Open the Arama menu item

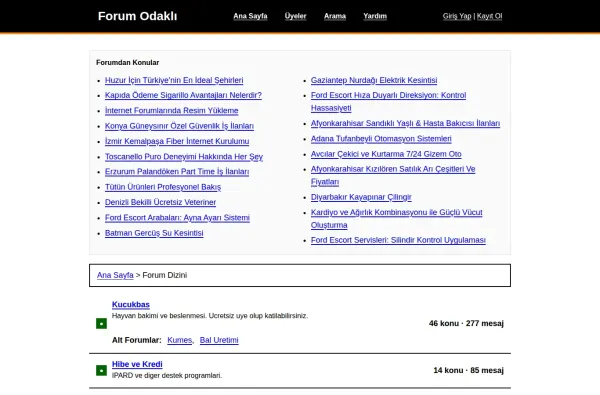335,16
